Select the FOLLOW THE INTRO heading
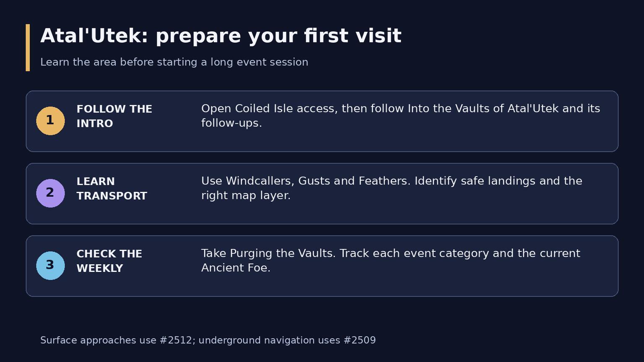The height and width of the screenshot is (362, 644). click(x=114, y=116)
